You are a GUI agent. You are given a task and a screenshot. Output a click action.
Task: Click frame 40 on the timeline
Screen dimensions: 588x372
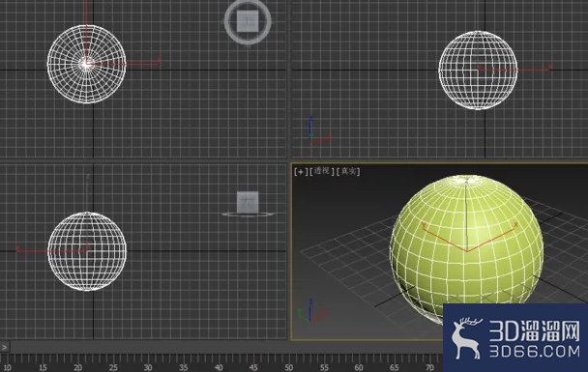219,367
